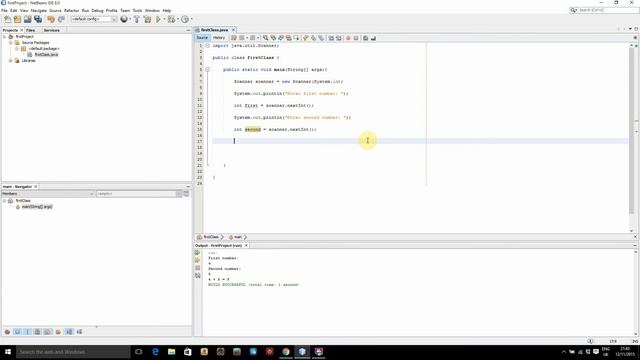The height and width of the screenshot is (360, 640).
Task: Toggle Sort by Name in Navigator
Action: pos(69,332)
